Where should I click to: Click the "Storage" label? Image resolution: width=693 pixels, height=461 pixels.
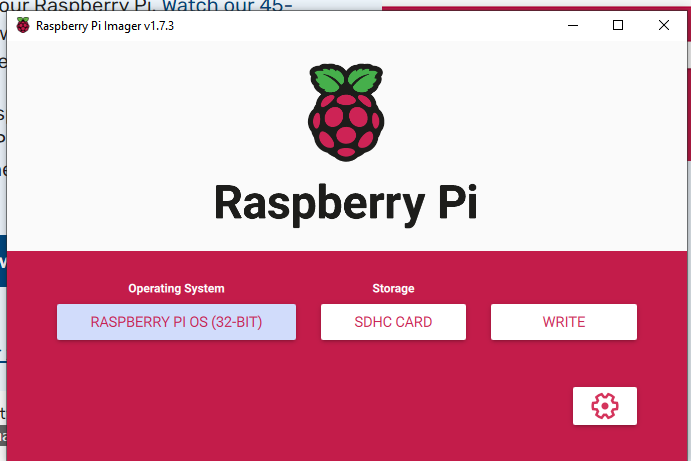pos(393,288)
